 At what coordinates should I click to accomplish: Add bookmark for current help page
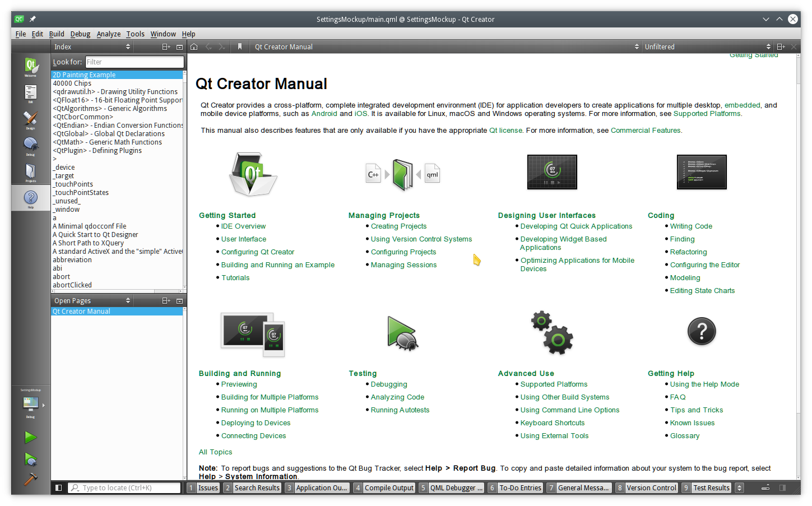pyautogui.click(x=240, y=47)
